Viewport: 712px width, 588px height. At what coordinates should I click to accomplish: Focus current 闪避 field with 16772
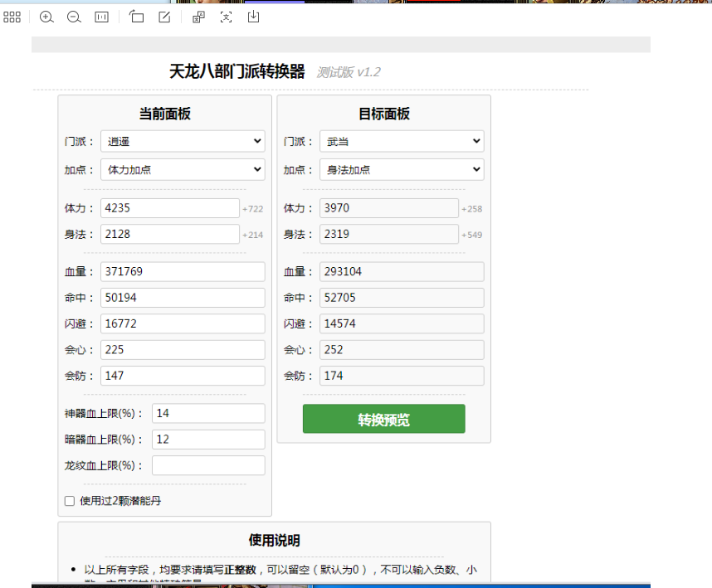183,323
